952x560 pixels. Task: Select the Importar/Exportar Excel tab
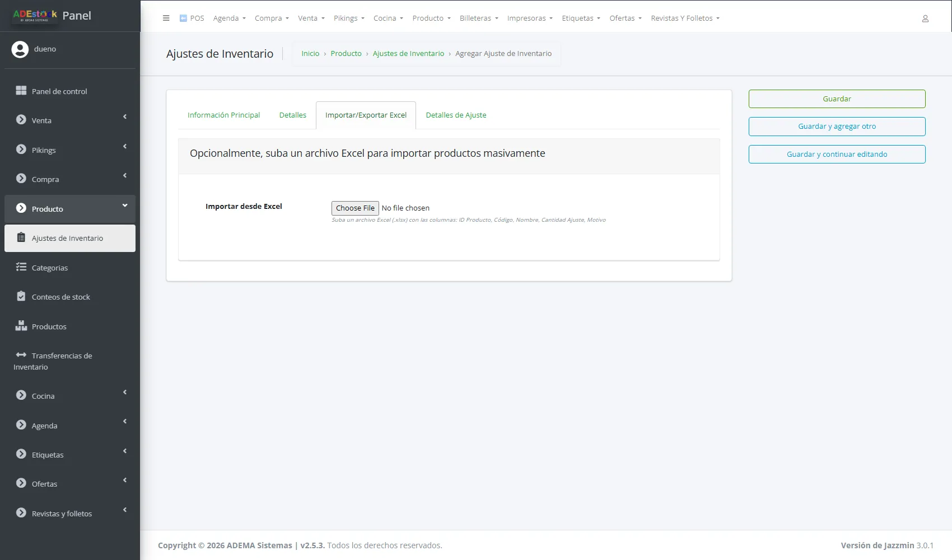pyautogui.click(x=366, y=115)
